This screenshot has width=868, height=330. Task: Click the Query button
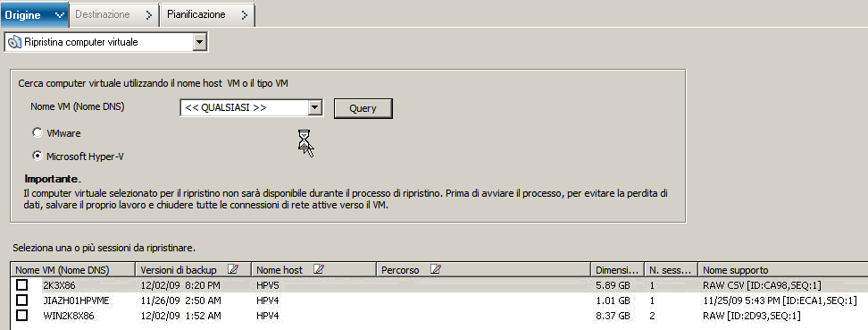363,108
